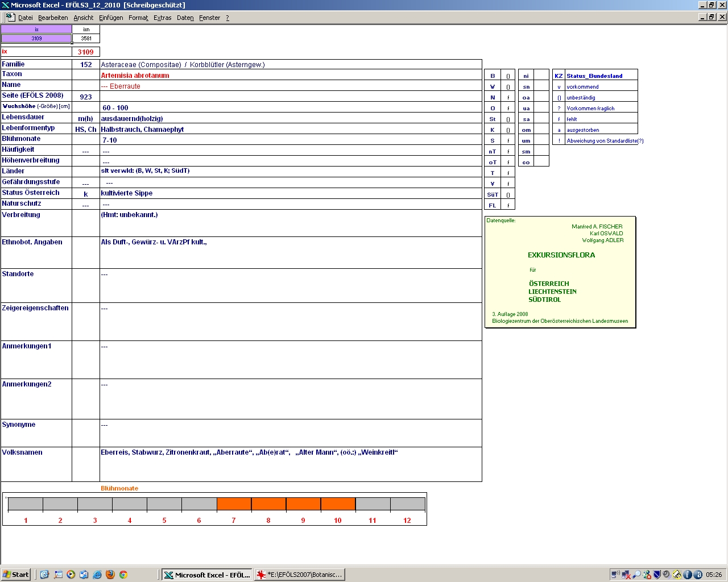Click the Ethnobot. Angaben text 'Als Duft-, Gewürz-'
The image size is (728, 582).
[154, 242]
